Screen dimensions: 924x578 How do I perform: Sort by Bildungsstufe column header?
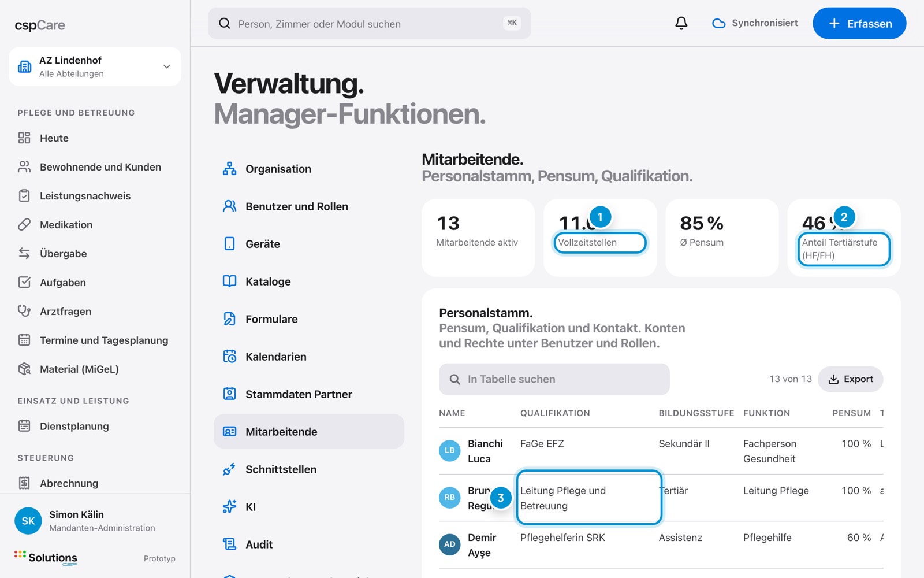(696, 413)
